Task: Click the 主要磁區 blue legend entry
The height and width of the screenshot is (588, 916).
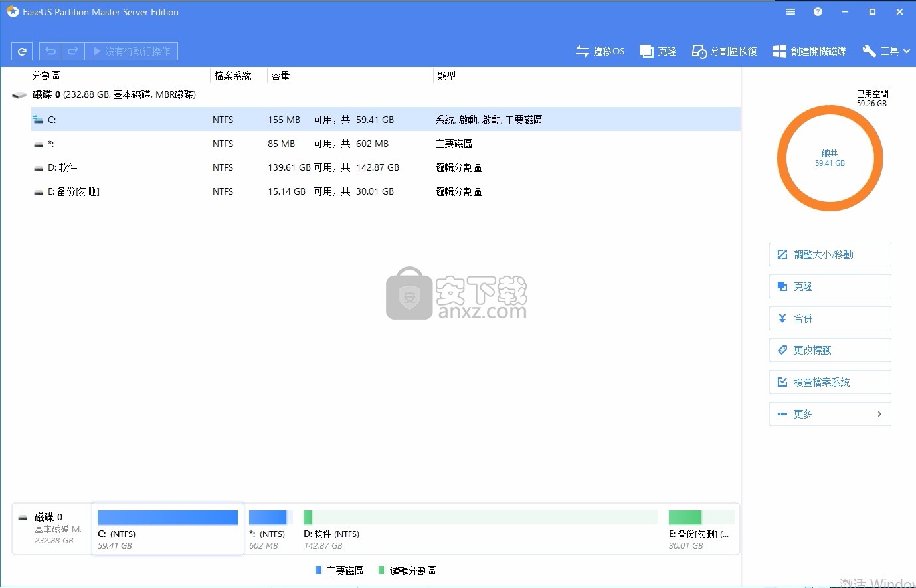Action: point(339,571)
